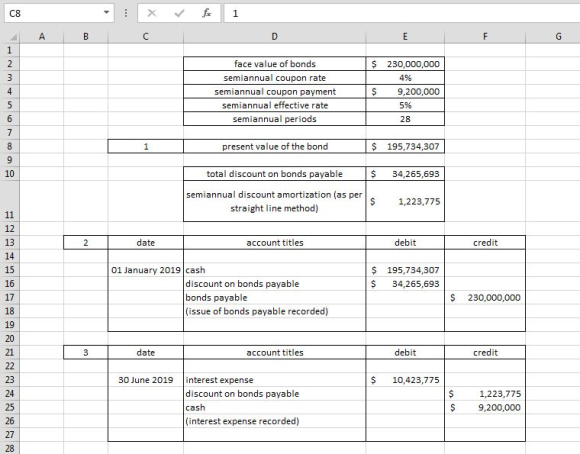
Task: Select column D header
Action: click(x=274, y=37)
